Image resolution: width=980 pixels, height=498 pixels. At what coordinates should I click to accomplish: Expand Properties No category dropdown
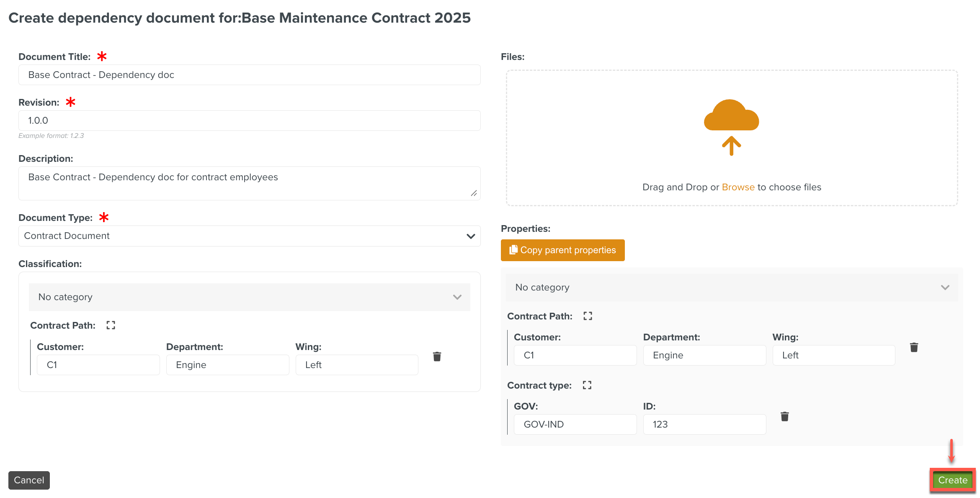[x=731, y=288]
